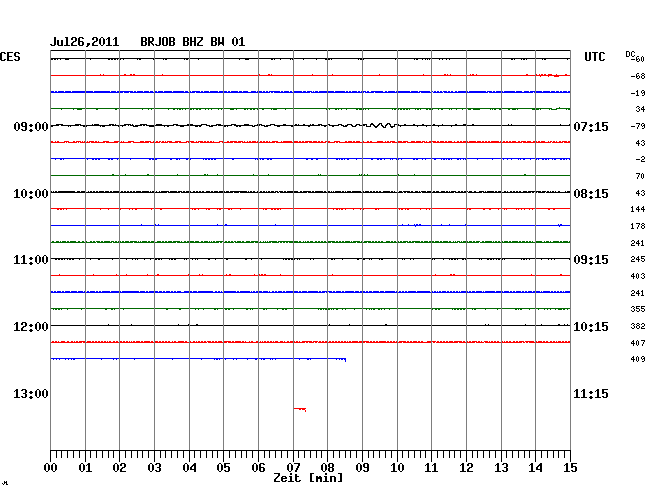Click the end point of the last blue trace
650x494 pixels.
(x=345, y=360)
